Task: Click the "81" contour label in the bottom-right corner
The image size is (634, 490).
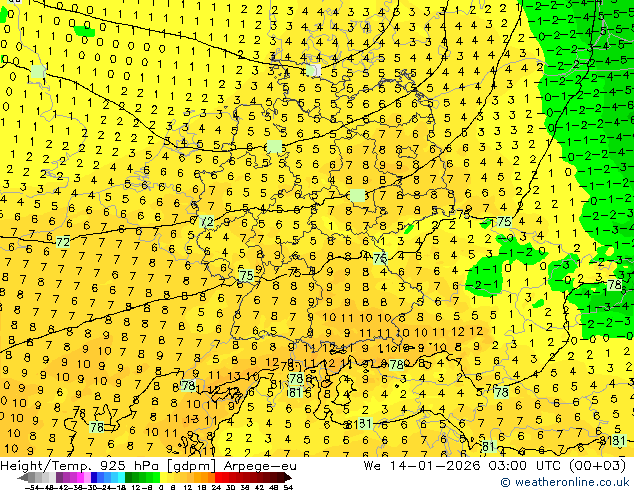Action: tap(619, 440)
